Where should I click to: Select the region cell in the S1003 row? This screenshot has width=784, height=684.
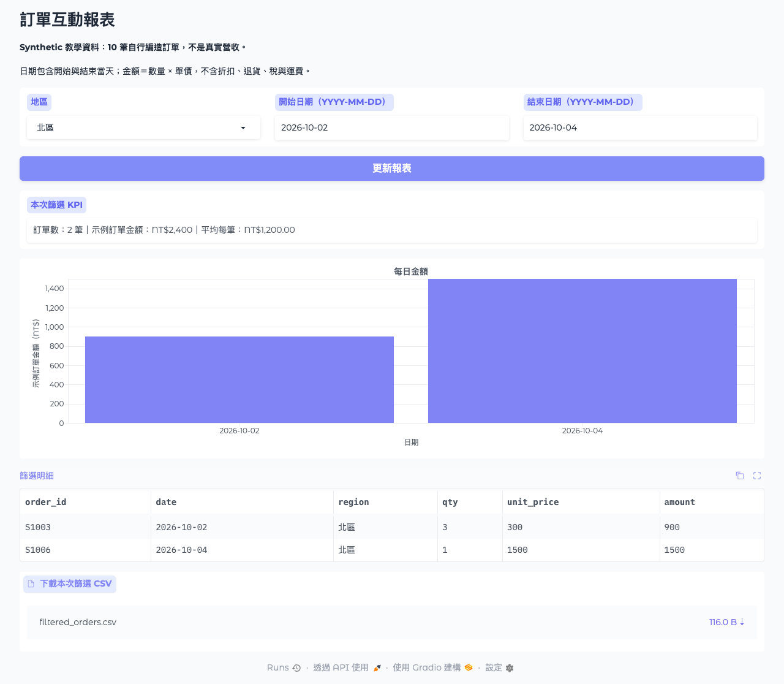pyautogui.click(x=385, y=527)
